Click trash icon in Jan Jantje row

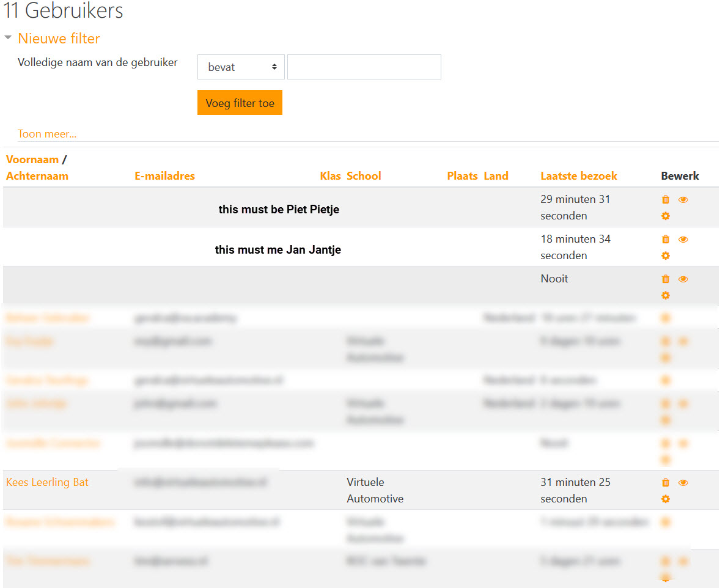point(666,240)
